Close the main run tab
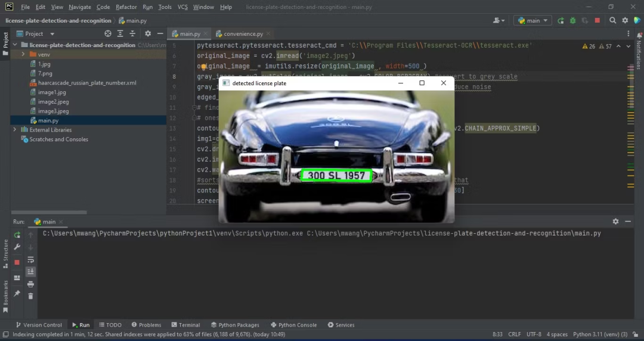This screenshot has height=341, width=644. (x=61, y=222)
